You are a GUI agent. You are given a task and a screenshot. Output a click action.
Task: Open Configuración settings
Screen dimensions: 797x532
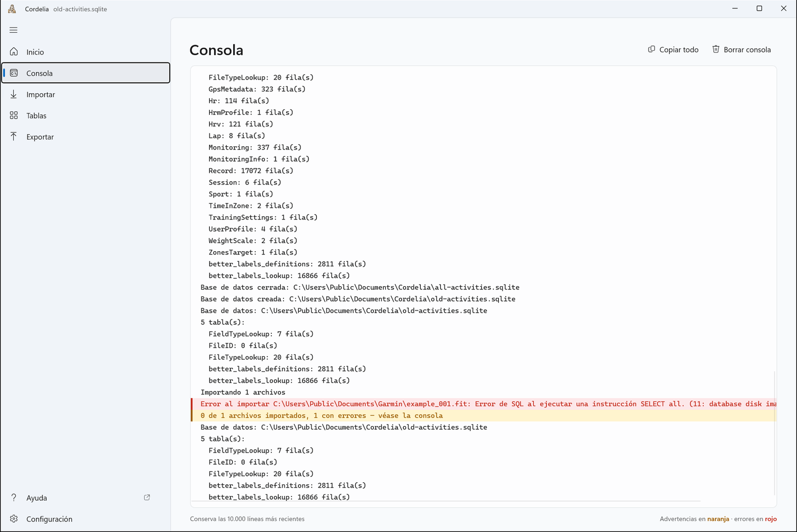click(x=86, y=519)
